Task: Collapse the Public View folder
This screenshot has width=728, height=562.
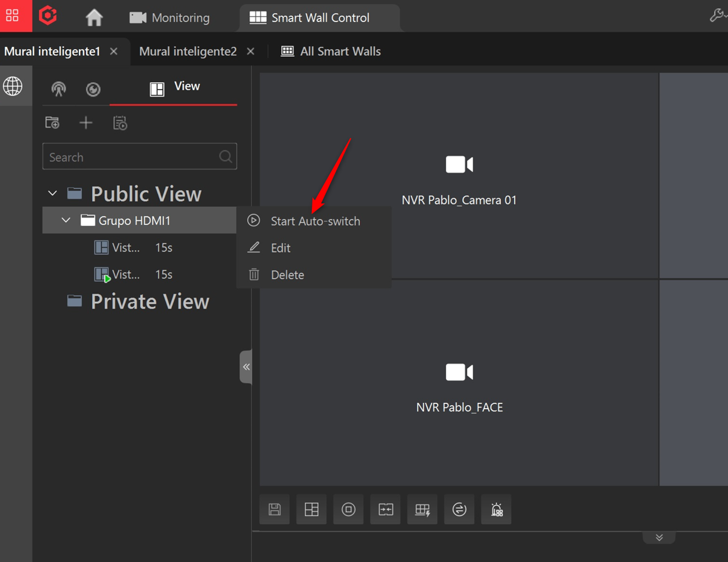Action: 52,193
